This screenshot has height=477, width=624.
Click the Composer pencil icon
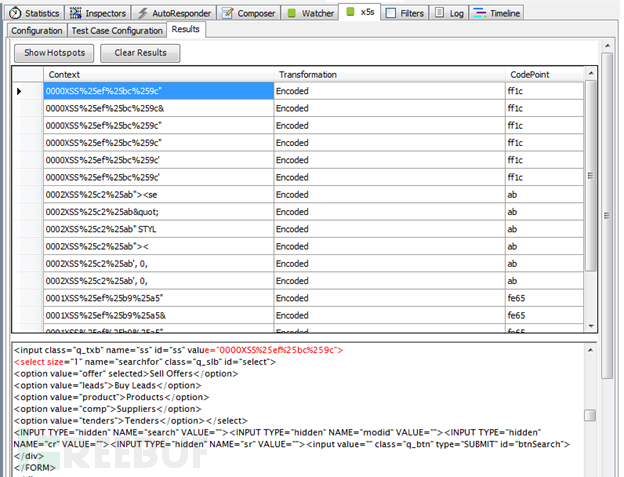[228, 13]
